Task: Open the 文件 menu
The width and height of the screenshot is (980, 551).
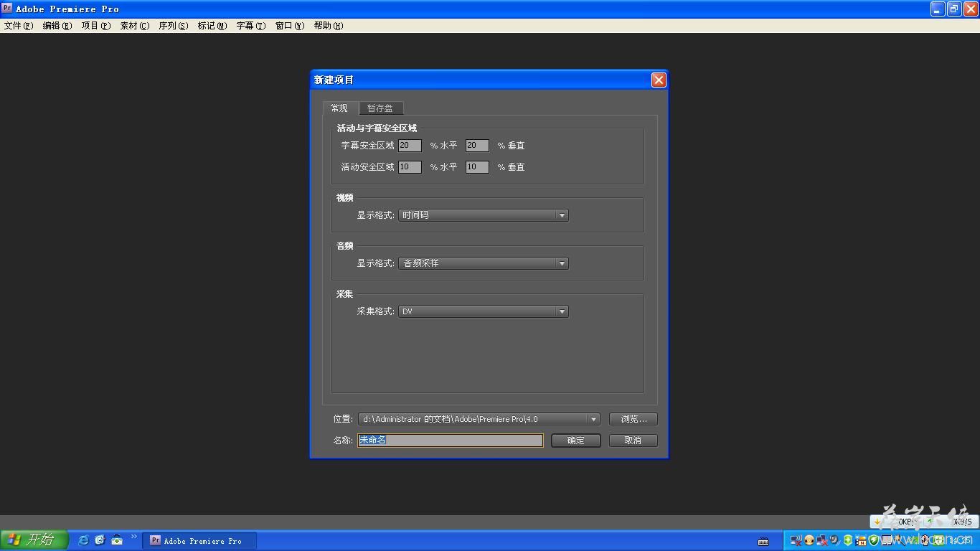Action: click(19, 26)
